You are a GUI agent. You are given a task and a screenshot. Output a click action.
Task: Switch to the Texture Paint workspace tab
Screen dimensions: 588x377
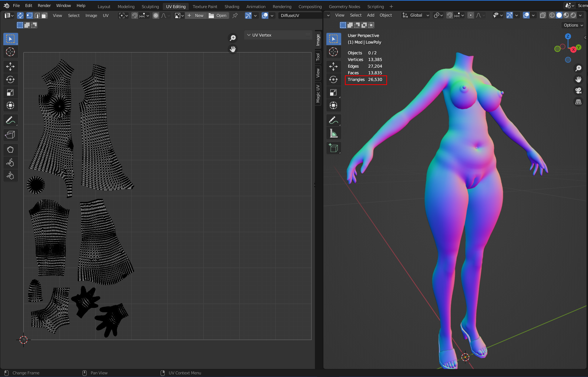pyautogui.click(x=205, y=7)
